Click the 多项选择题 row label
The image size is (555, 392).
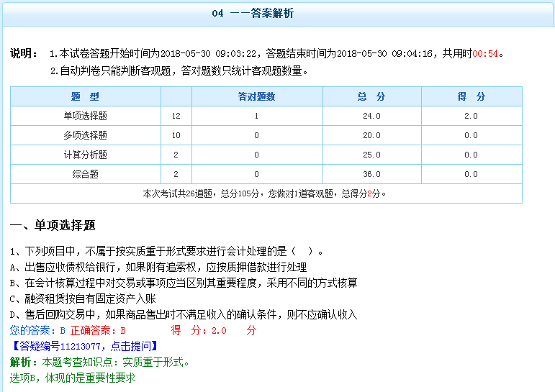tap(86, 135)
